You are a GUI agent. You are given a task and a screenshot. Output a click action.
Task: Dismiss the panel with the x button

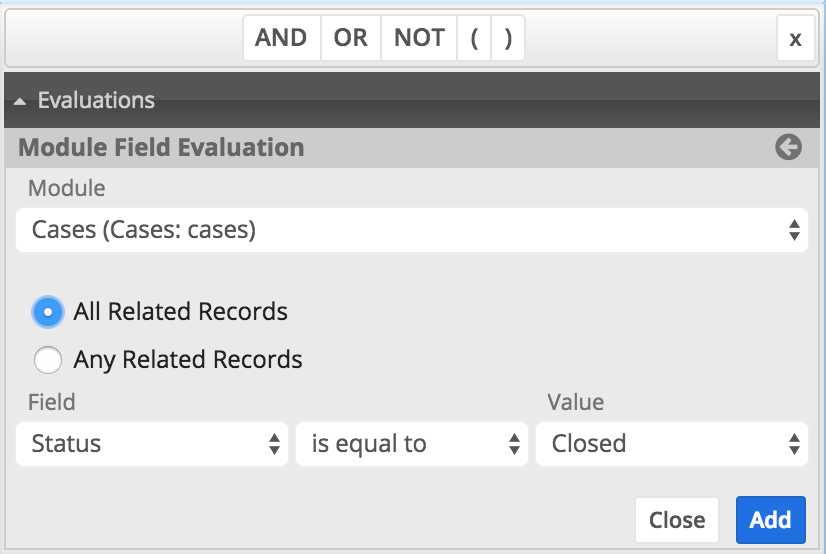(x=795, y=39)
